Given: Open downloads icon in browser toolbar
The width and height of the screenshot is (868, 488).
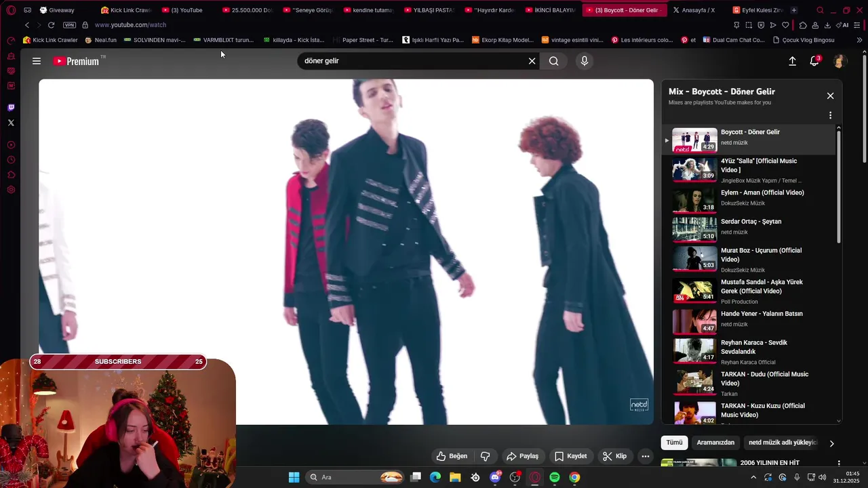Looking at the screenshot, I should click(827, 25).
